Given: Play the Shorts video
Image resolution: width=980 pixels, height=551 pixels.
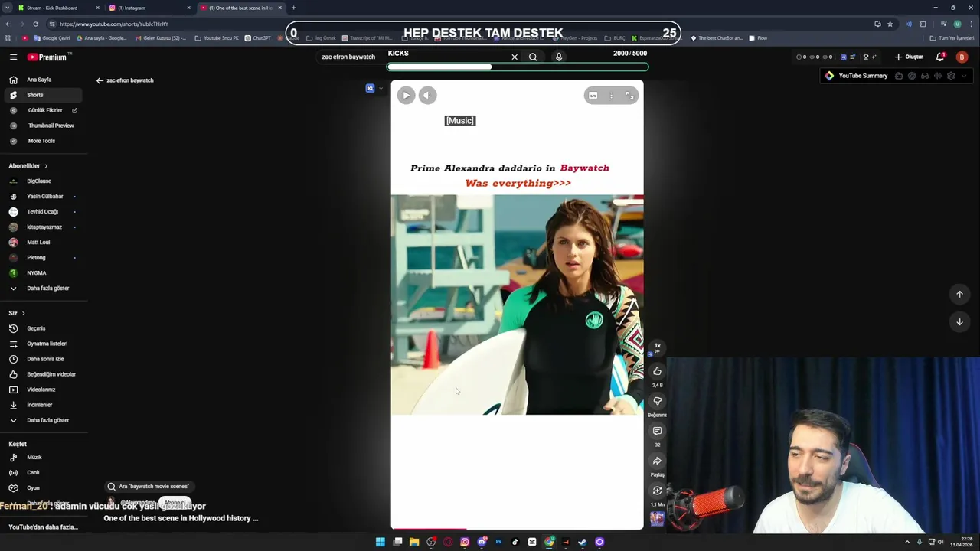Looking at the screenshot, I should click(x=406, y=95).
